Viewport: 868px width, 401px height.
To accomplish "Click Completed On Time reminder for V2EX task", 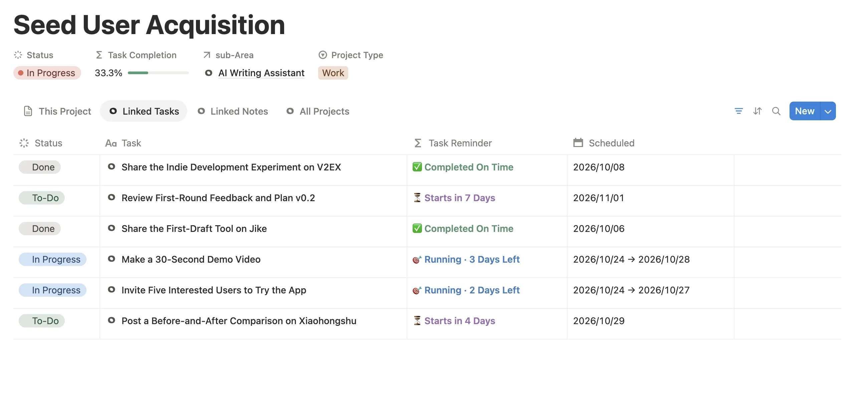I will [463, 167].
